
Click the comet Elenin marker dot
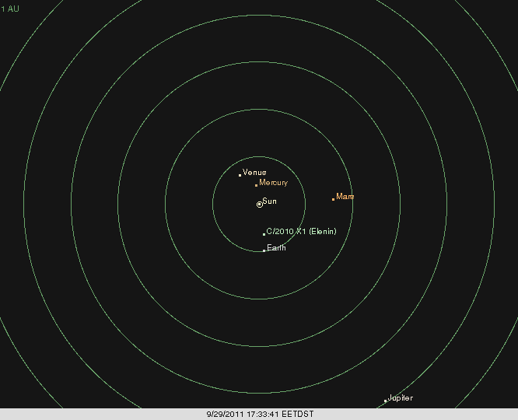pyautogui.click(x=264, y=233)
